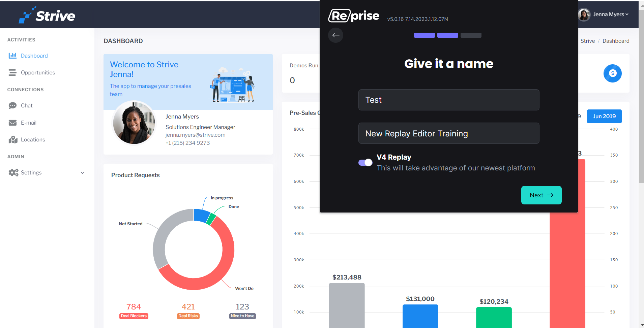This screenshot has width=644, height=328.
Task: Click the Strive breadcrumb link
Action: (x=587, y=41)
